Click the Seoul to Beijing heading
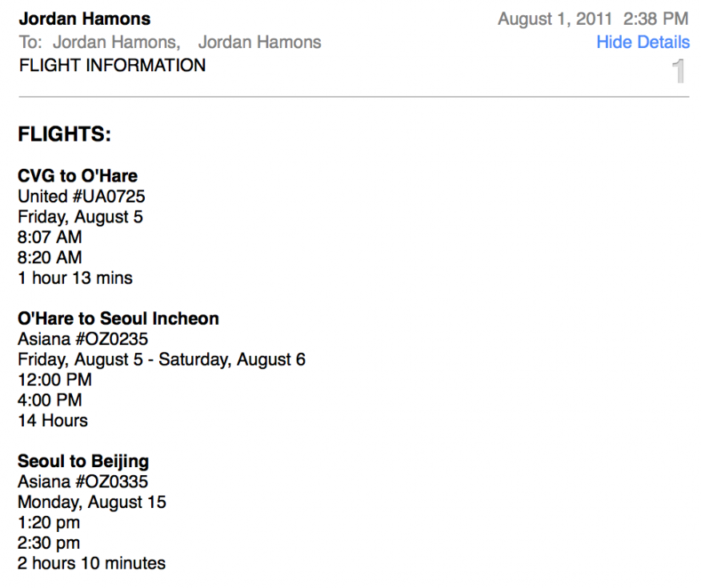 (83, 462)
